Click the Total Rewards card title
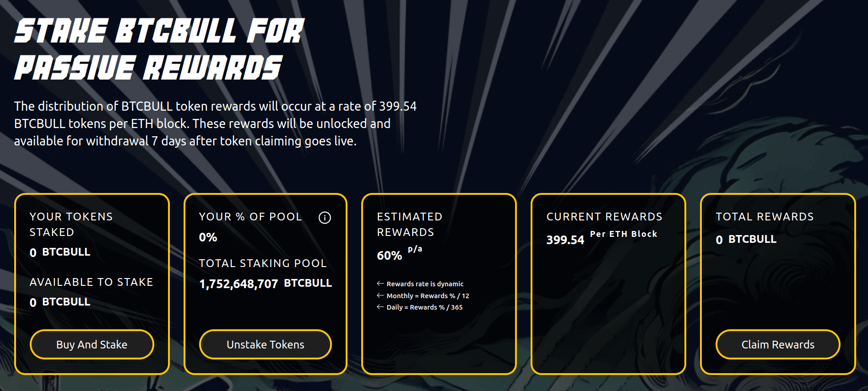Viewport: 868px width, 391px height. click(x=765, y=217)
